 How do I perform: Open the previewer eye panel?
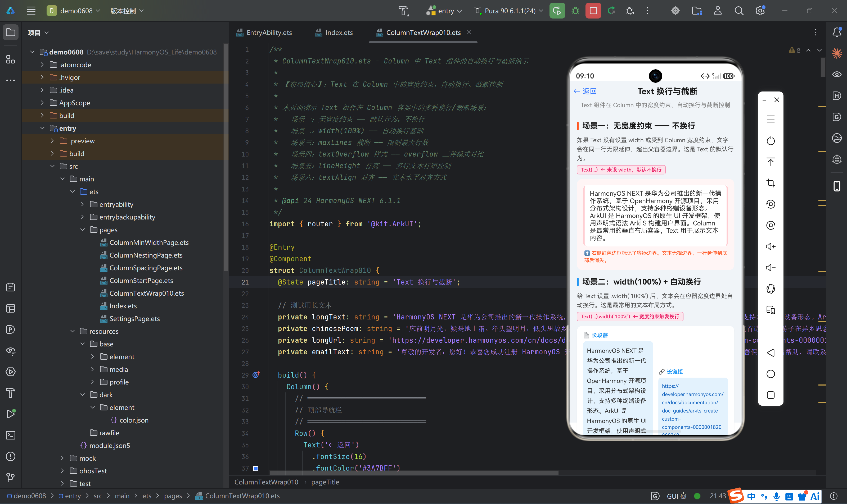pyautogui.click(x=837, y=74)
